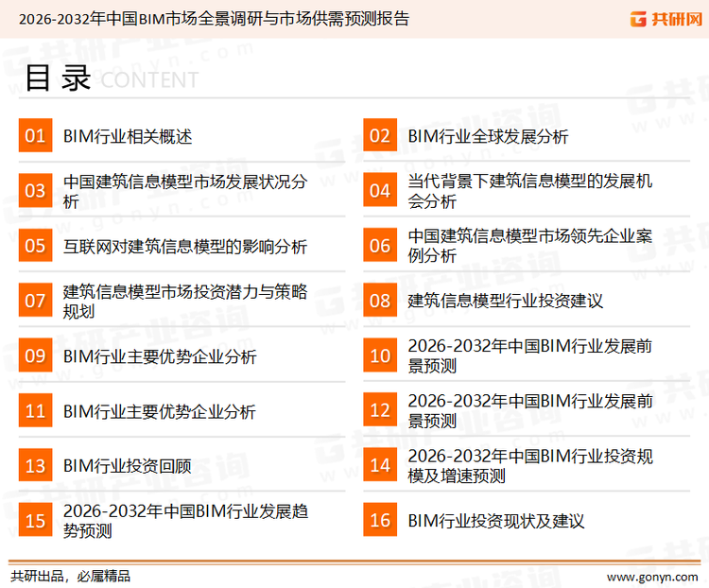The height and width of the screenshot is (588, 709).
Task: Click the orange 09 number box
Action: 35,355
